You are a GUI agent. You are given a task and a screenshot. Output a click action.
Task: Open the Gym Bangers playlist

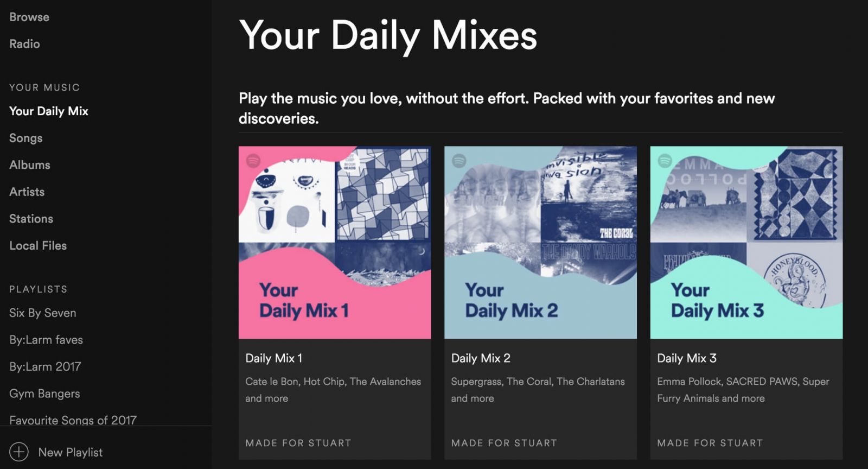(44, 393)
